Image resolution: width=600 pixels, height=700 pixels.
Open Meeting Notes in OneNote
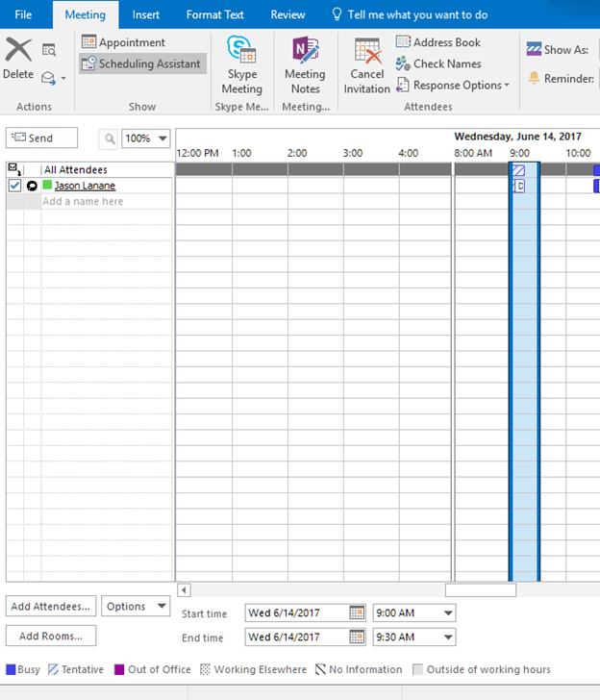point(305,64)
